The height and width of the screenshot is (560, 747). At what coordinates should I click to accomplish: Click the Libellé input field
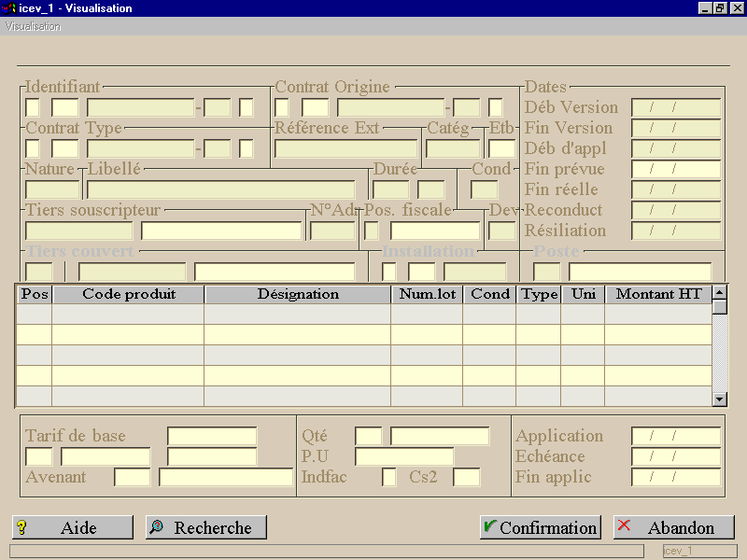[221, 189]
